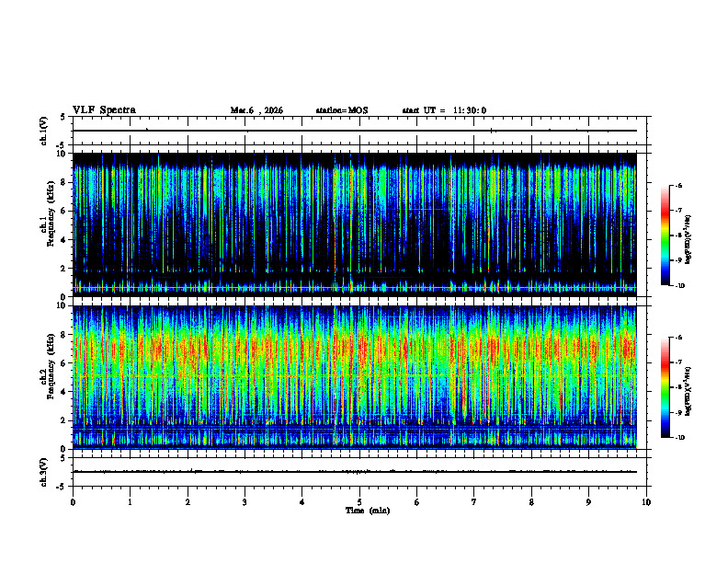728x563 pixels.
Task: Click time axis tick label "6" under ch.3 strip
Action: click(417, 502)
